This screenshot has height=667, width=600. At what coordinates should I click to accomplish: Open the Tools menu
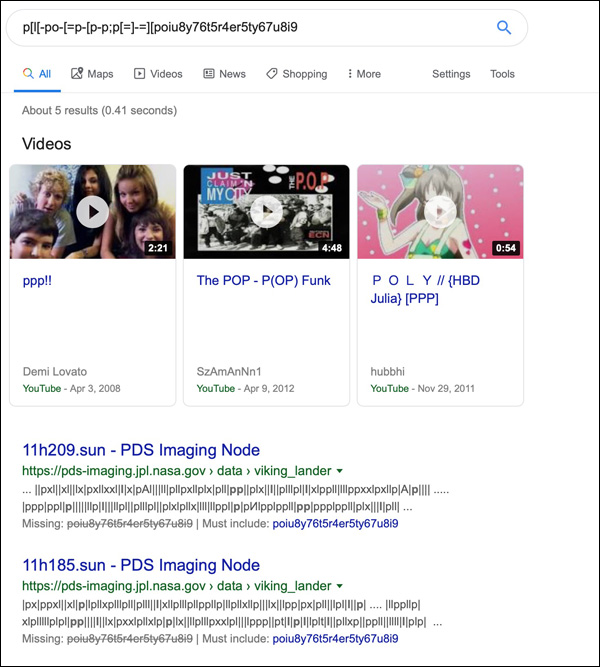click(x=502, y=74)
